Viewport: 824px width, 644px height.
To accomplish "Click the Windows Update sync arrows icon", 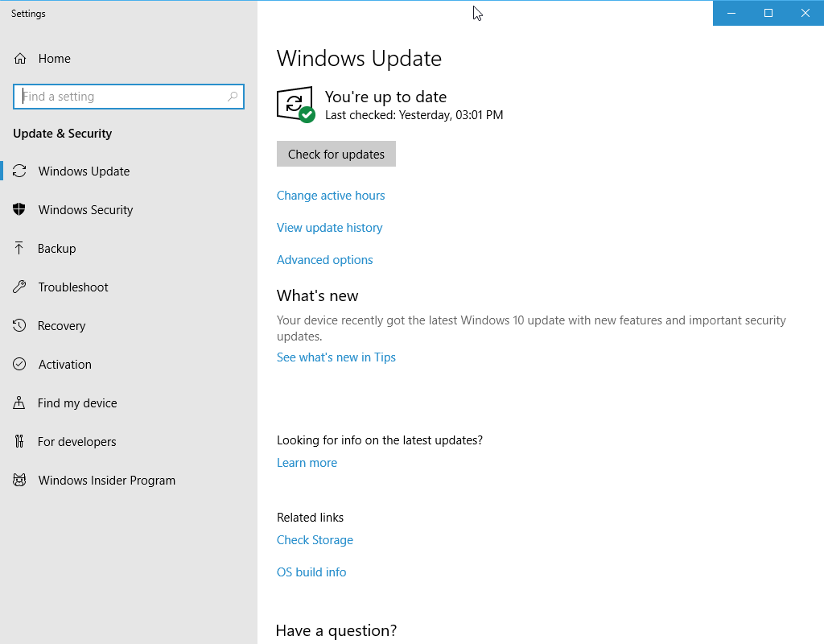I will coord(19,171).
